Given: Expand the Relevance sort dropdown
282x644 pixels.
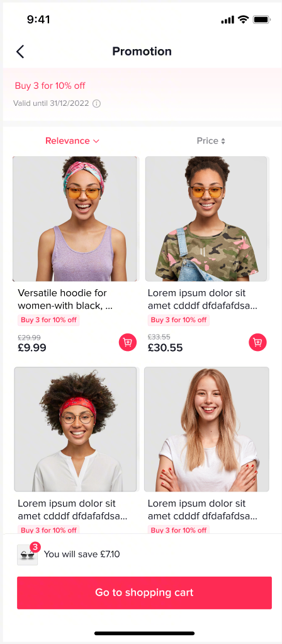Looking at the screenshot, I should [x=72, y=141].
